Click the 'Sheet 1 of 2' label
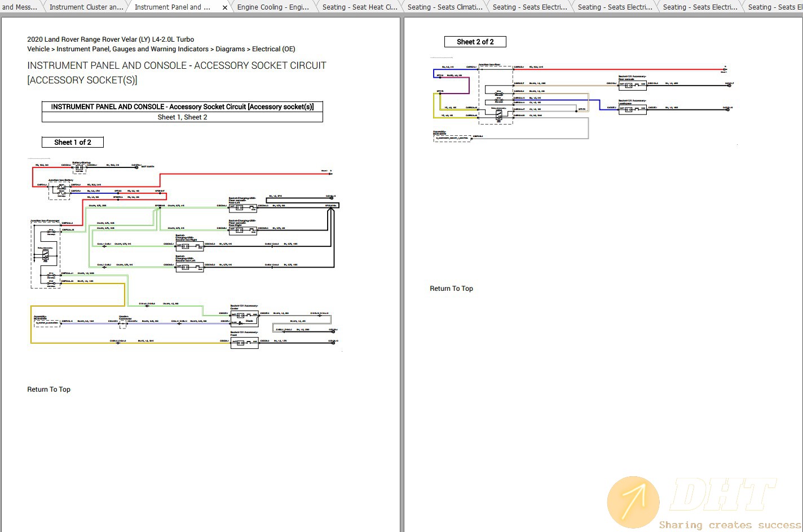Viewport: 803px width, 532px height. pos(73,142)
